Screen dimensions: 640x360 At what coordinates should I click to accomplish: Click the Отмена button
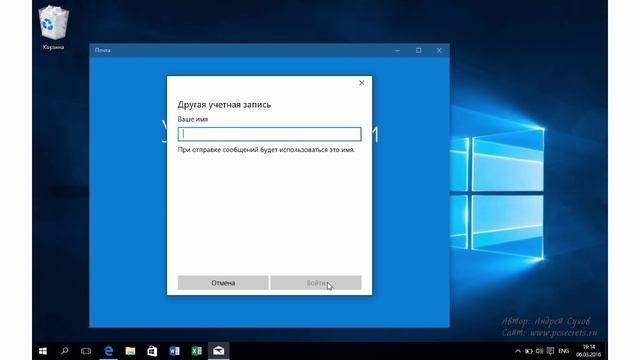click(x=223, y=283)
